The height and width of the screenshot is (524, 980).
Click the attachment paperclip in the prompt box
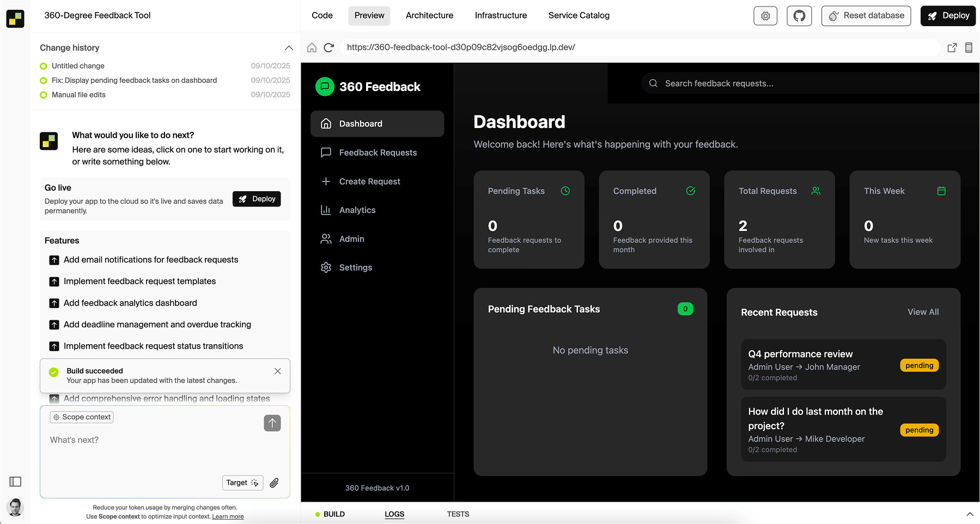tap(274, 483)
